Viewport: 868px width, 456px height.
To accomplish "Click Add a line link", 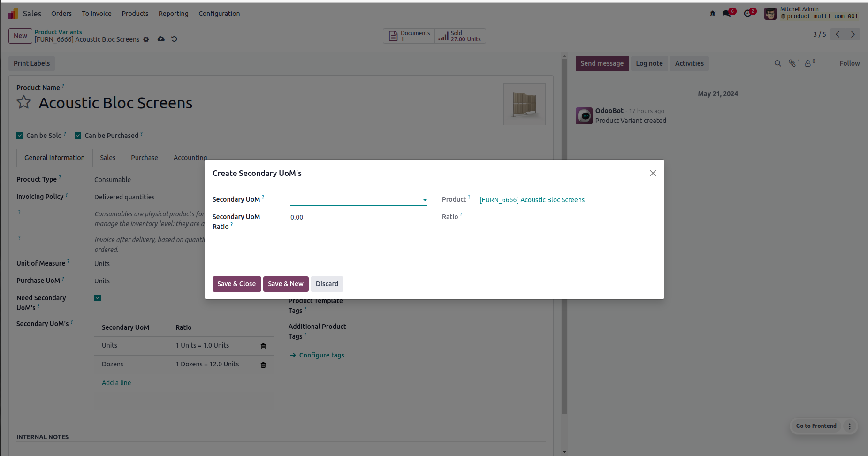I will (116, 383).
